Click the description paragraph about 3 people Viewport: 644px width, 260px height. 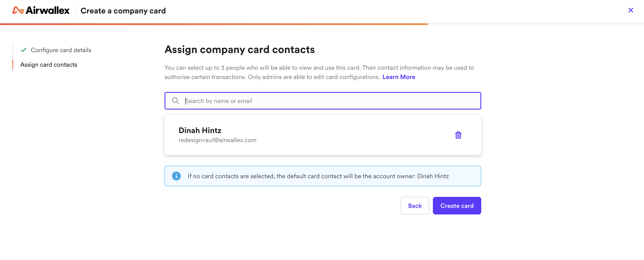click(319, 72)
